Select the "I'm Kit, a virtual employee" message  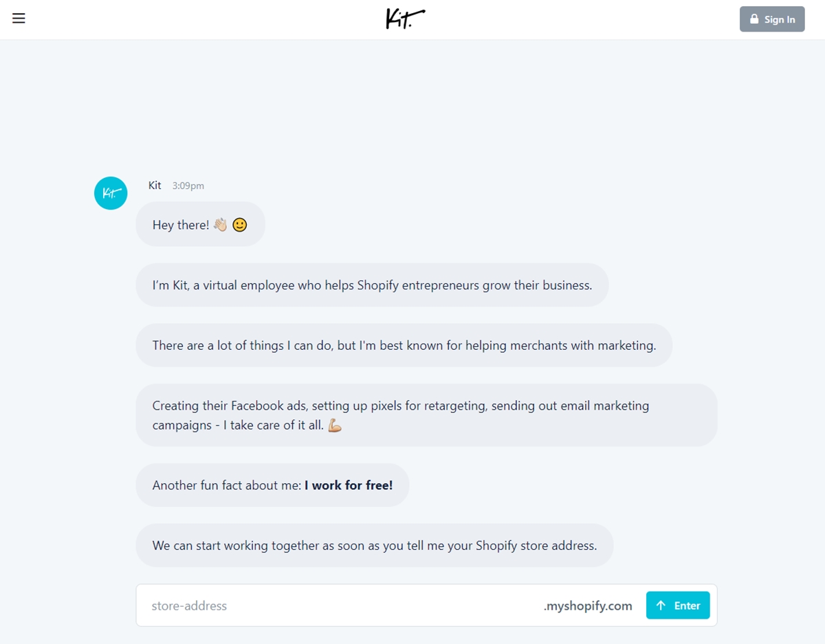[x=372, y=285]
